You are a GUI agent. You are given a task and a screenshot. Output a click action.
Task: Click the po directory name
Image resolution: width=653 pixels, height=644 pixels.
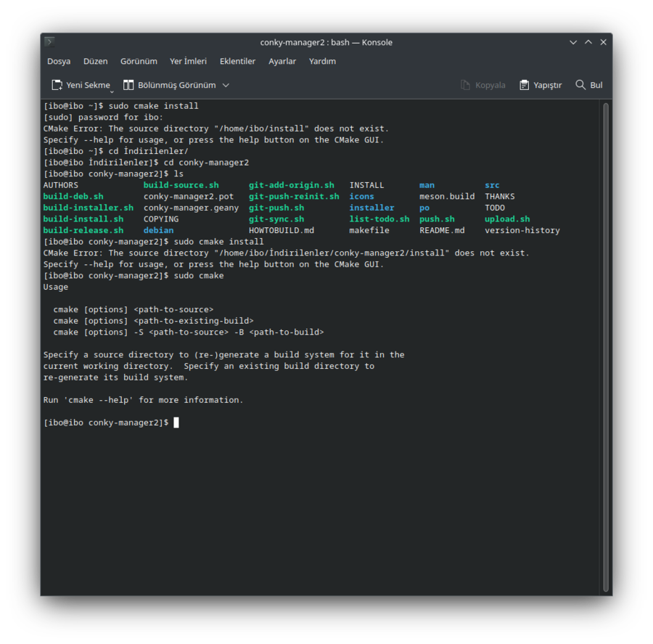[x=424, y=208]
